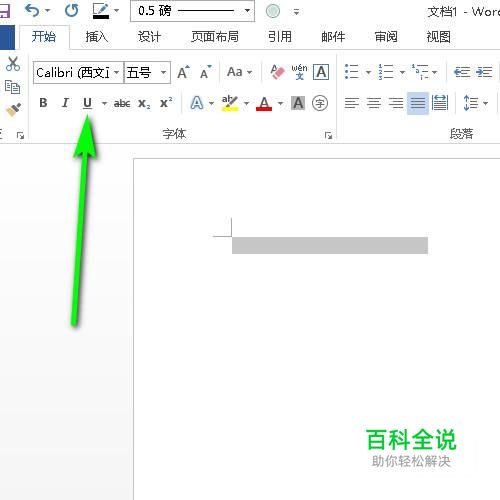Open Change Case Aa dropdown
Screen dimensions: 500x500
(x=239, y=72)
